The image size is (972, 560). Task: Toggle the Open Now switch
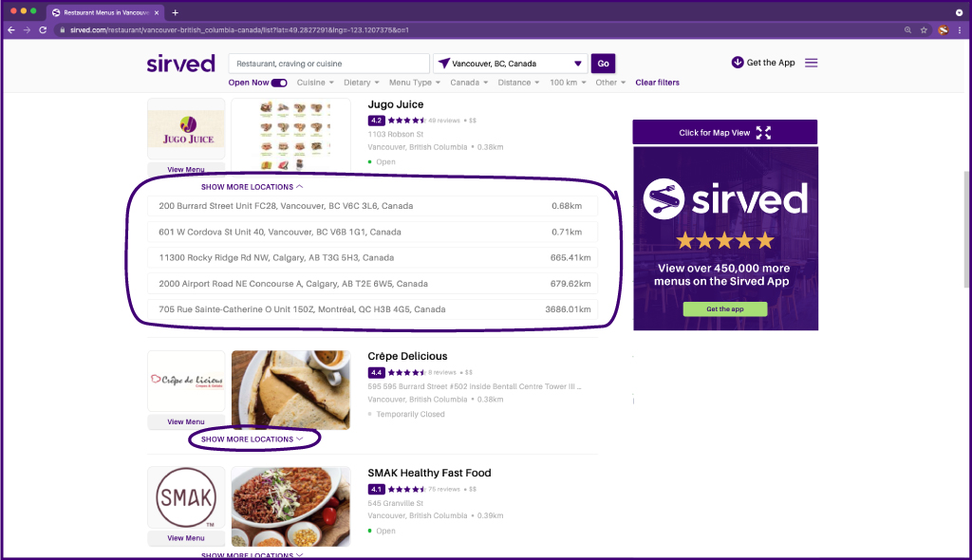(x=279, y=83)
